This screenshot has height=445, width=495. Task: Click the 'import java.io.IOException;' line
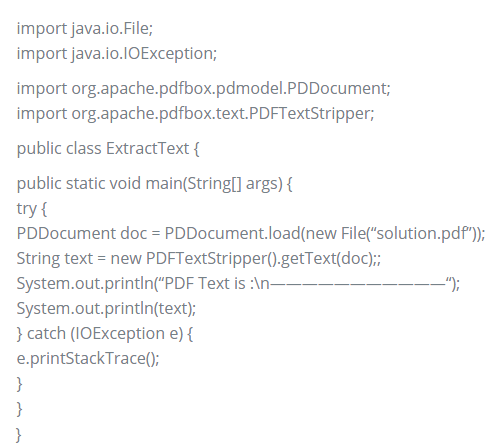[x=117, y=54]
